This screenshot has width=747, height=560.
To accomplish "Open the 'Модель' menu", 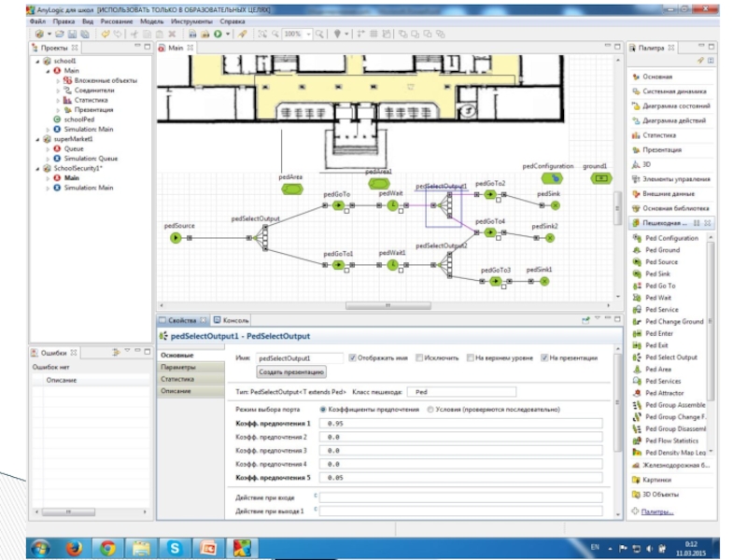I will point(151,20).
